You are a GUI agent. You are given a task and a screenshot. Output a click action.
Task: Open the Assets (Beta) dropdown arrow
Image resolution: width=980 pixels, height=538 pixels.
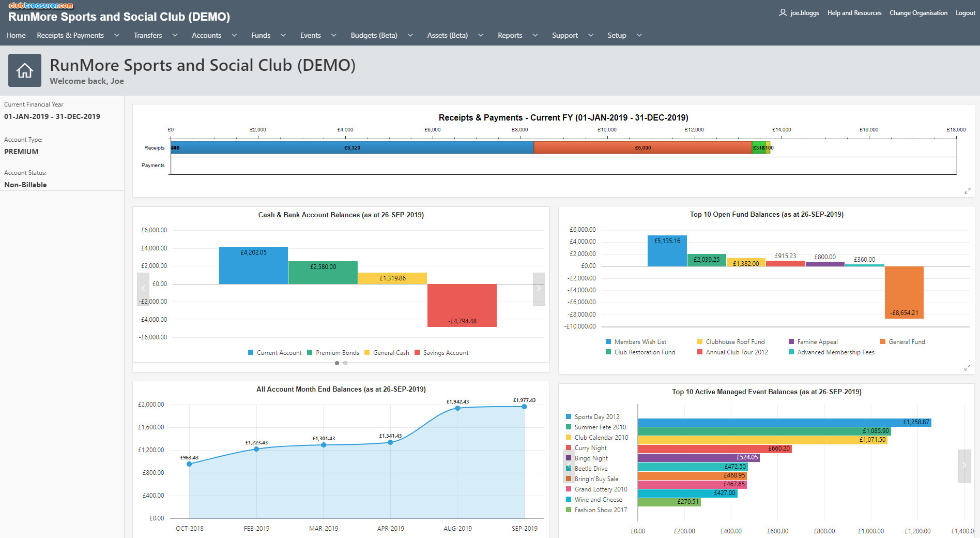[x=481, y=35]
